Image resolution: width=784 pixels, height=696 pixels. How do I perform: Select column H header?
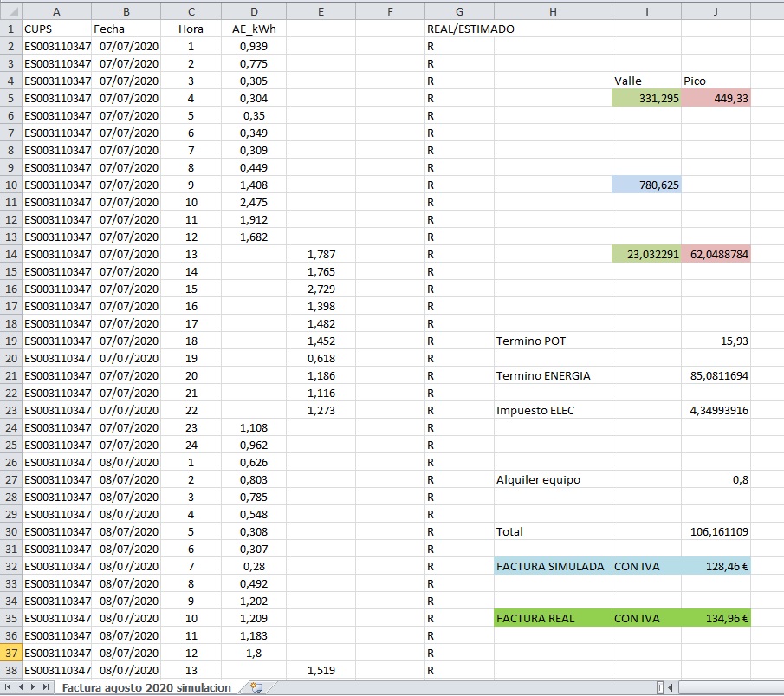[552, 11]
